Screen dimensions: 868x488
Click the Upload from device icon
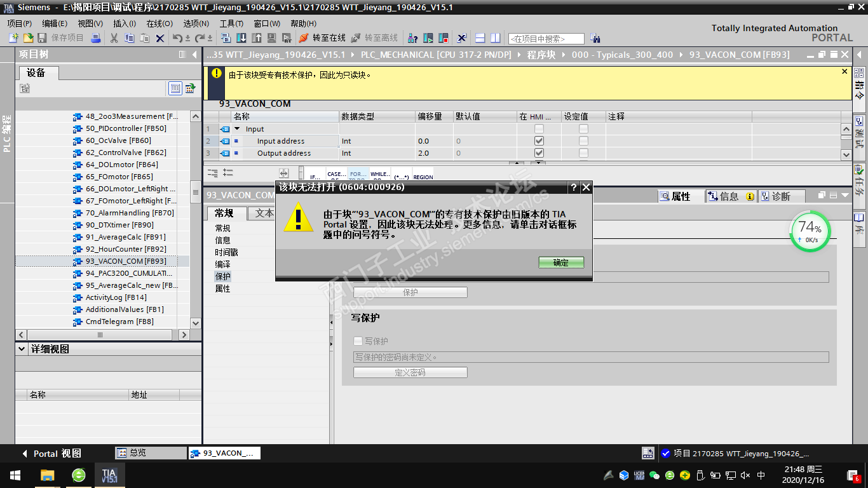click(257, 38)
